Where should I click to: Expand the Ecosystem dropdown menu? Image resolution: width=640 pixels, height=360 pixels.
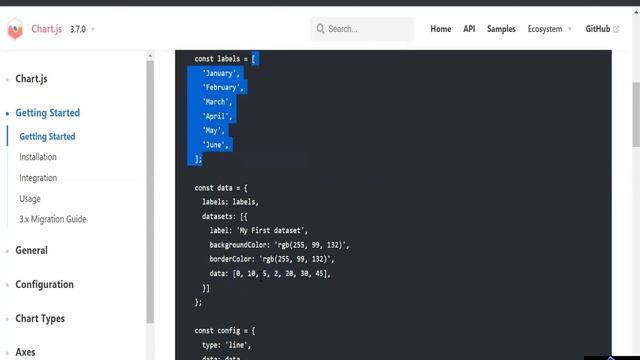point(549,29)
